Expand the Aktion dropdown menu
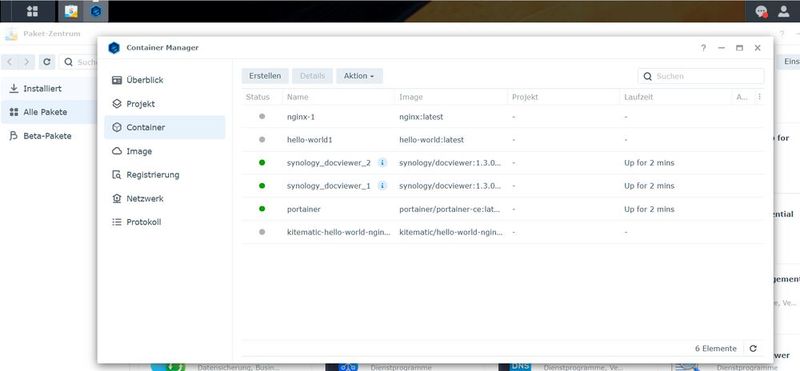This screenshot has height=371, width=800. point(359,76)
